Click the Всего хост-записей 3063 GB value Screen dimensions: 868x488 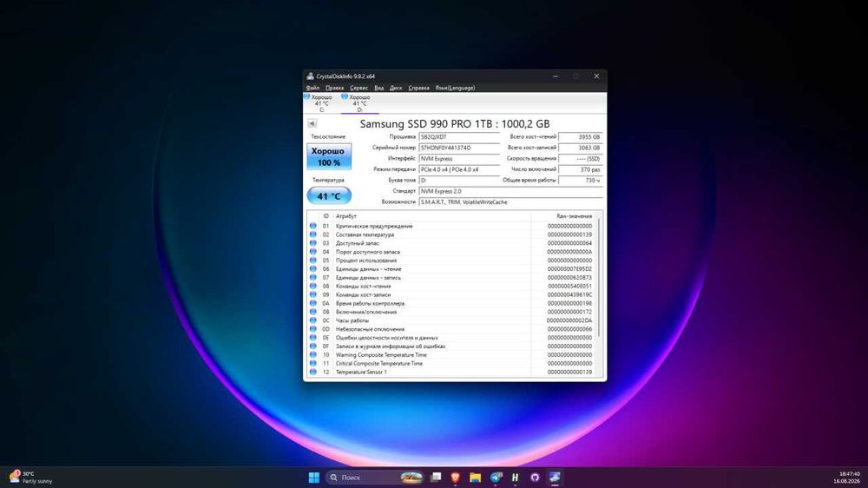pyautogui.click(x=580, y=148)
